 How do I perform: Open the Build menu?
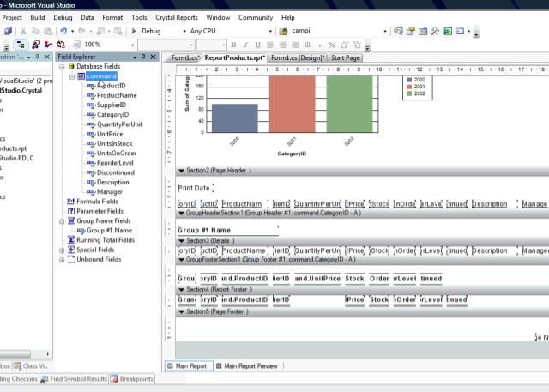pyautogui.click(x=38, y=17)
